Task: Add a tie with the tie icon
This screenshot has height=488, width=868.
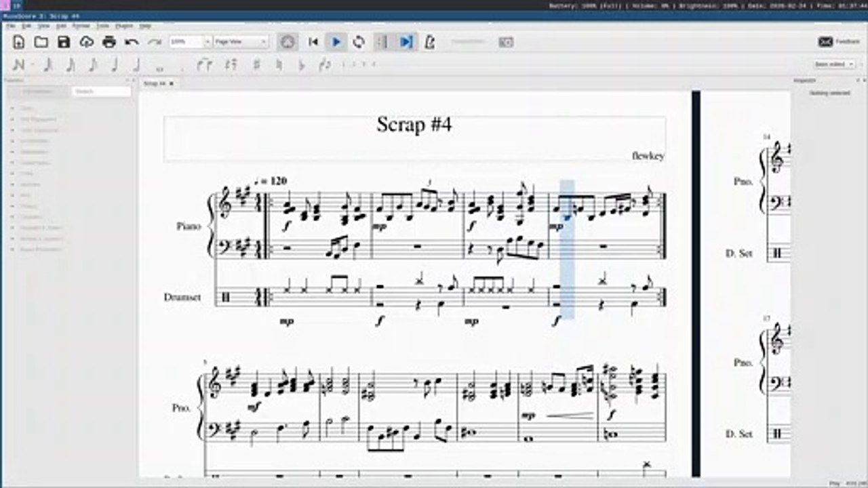Action: 203,65
